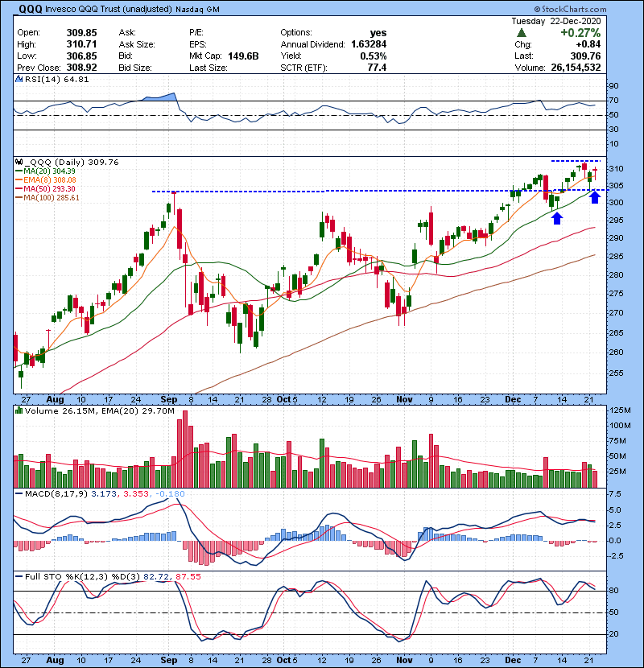644x668 pixels.
Task: Click the "EMA(8) 308.08" legend entry
Action: coord(50,180)
